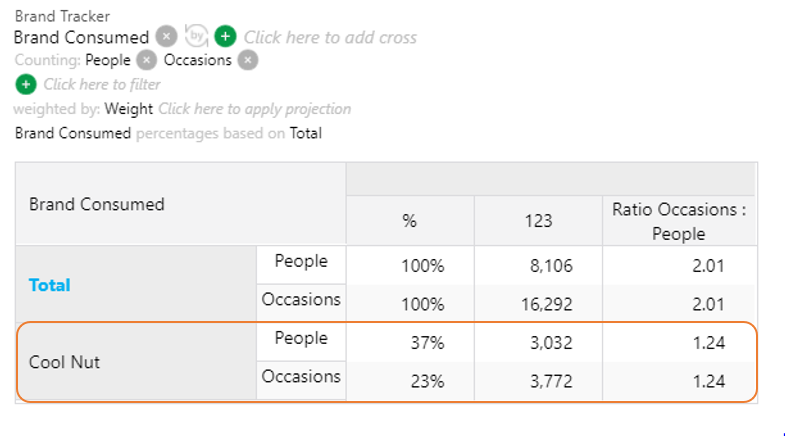Select the Brand Consumed table header

coord(97,204)
